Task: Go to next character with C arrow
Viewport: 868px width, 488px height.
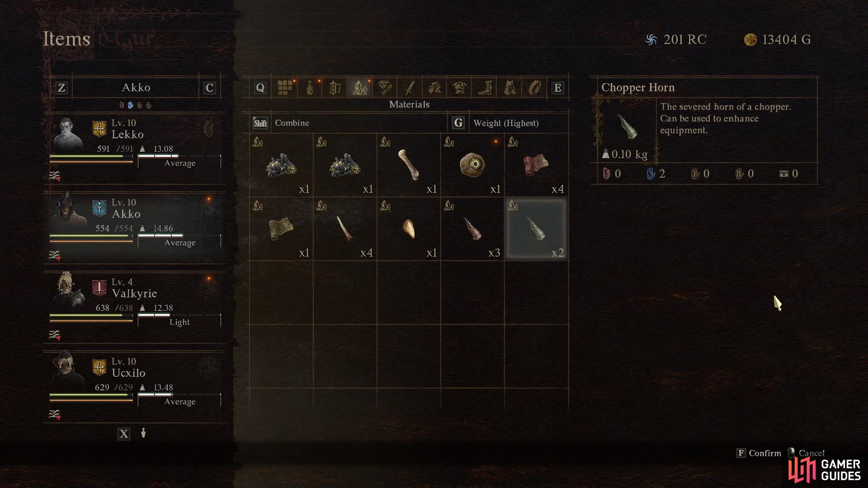Action: point(209,88)
